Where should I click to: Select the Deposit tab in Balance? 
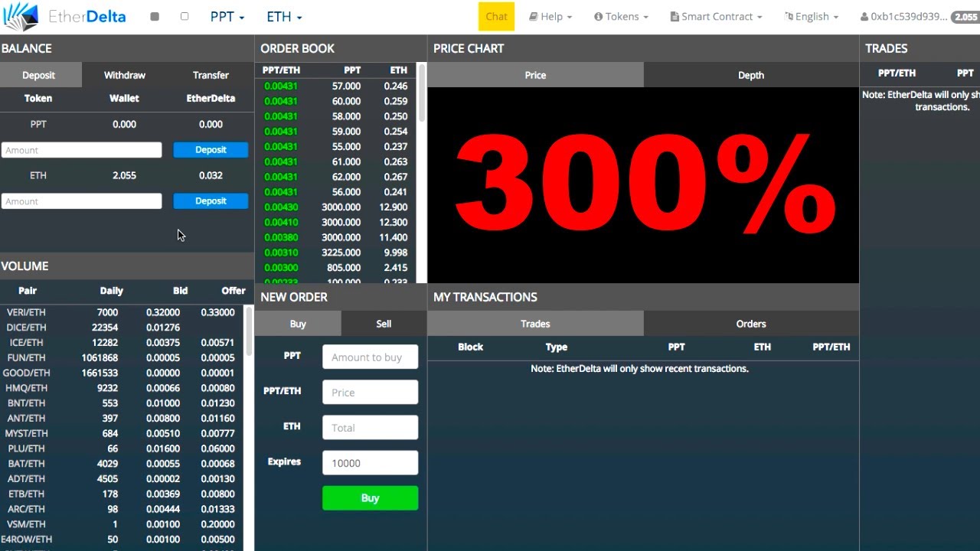[x=38, y=75]
